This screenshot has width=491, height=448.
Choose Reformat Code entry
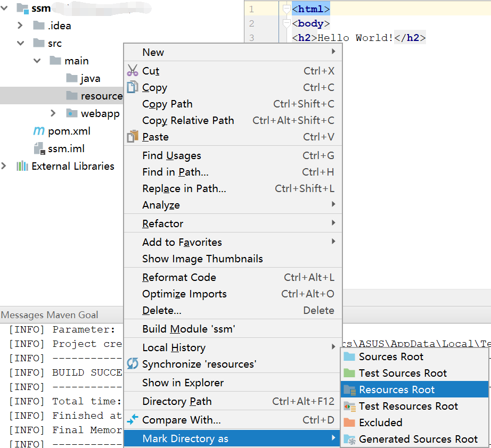[233, 278]
